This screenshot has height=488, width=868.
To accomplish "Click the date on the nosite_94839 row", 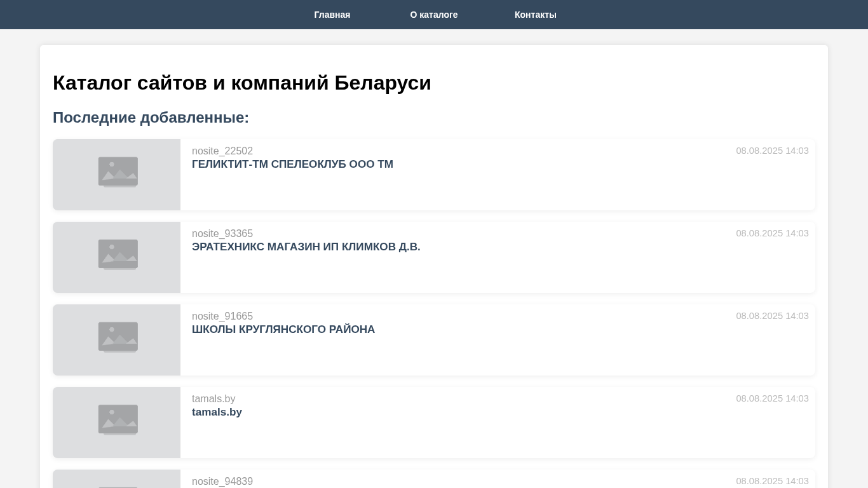I will point(772,481).
